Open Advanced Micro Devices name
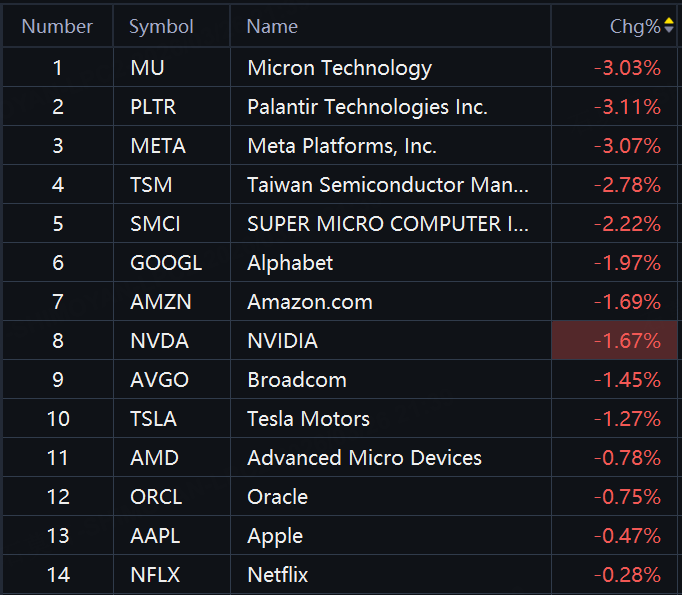The width and height of the screenshot is (682, 595). click(x=364, y=458)
